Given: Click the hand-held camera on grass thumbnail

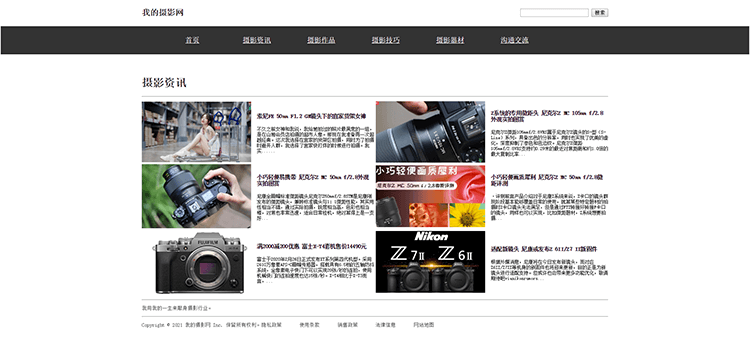Looking at the screenshot, I should tap(196, 196).
